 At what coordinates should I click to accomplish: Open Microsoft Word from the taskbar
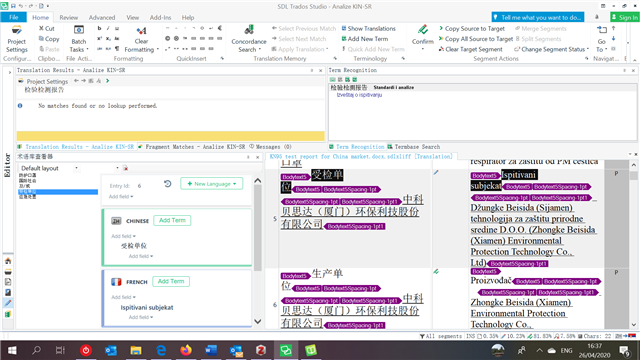(x=211, y=350)
